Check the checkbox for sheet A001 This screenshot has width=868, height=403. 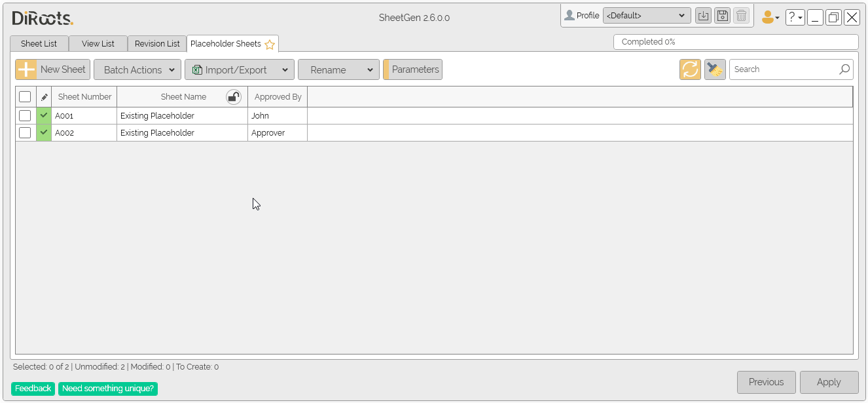[x=25, y=115]
